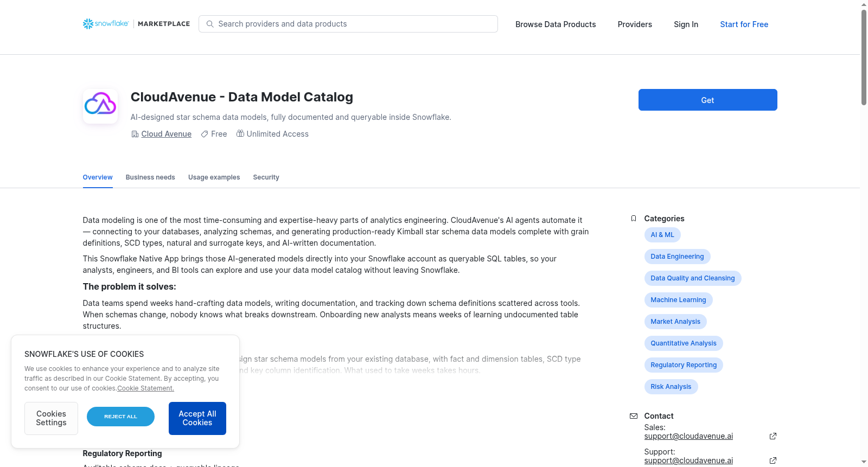Select the Quantitative Analysis category tag
868x467 pixels.
point(684,343)
